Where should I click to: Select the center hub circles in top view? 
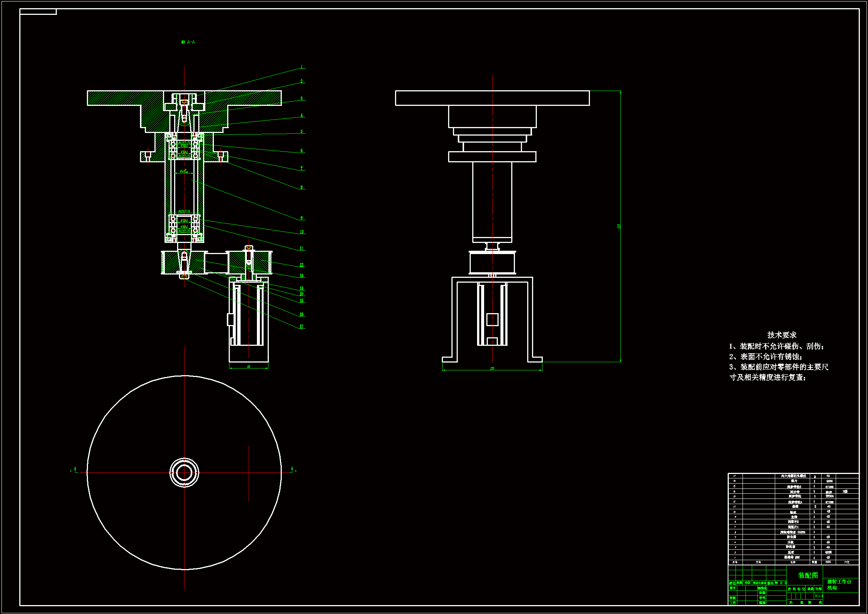(184, 472)
